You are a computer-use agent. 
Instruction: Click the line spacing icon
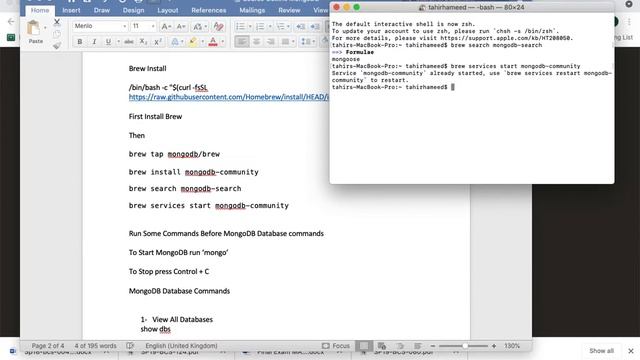coord(306,42)
